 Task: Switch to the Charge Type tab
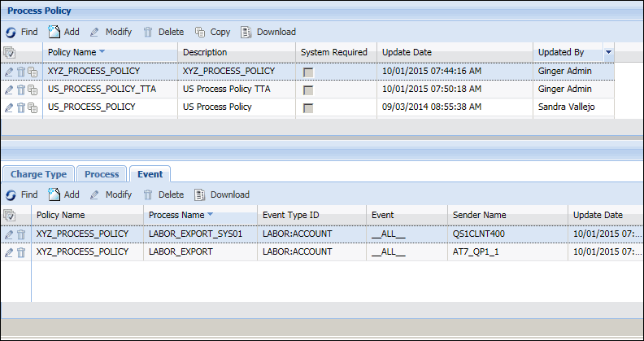(x=38, y=173)
